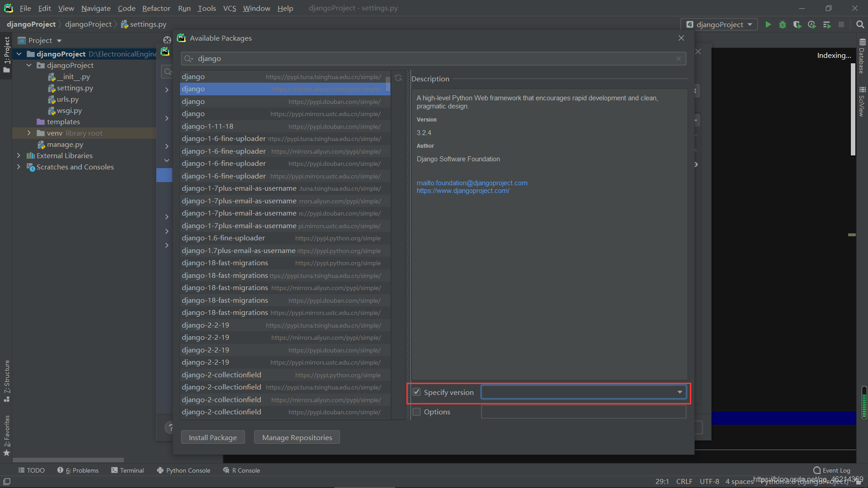Run the djangoProject configuration
The width and height of the screenshot is (868, 488).
click(768, 24)
